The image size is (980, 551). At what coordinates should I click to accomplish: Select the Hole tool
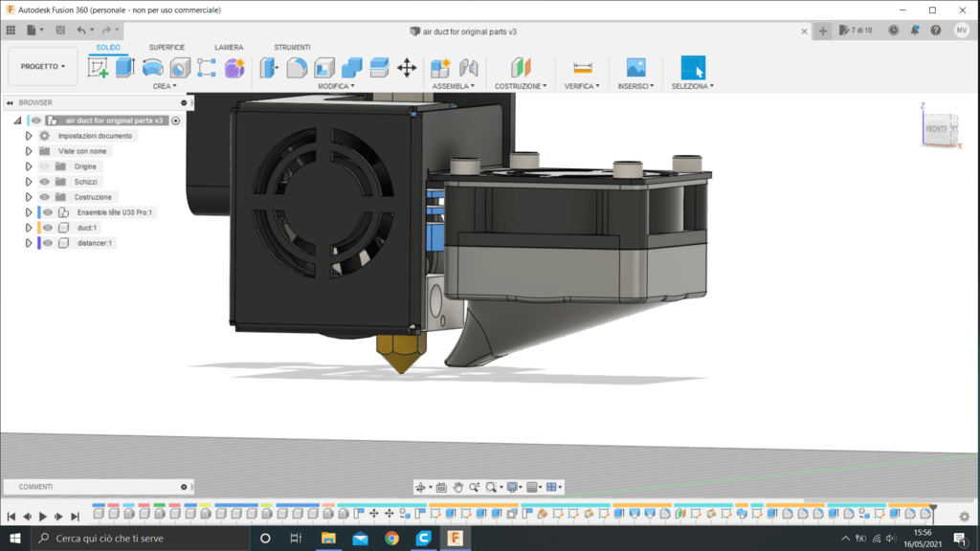[180, 68]
